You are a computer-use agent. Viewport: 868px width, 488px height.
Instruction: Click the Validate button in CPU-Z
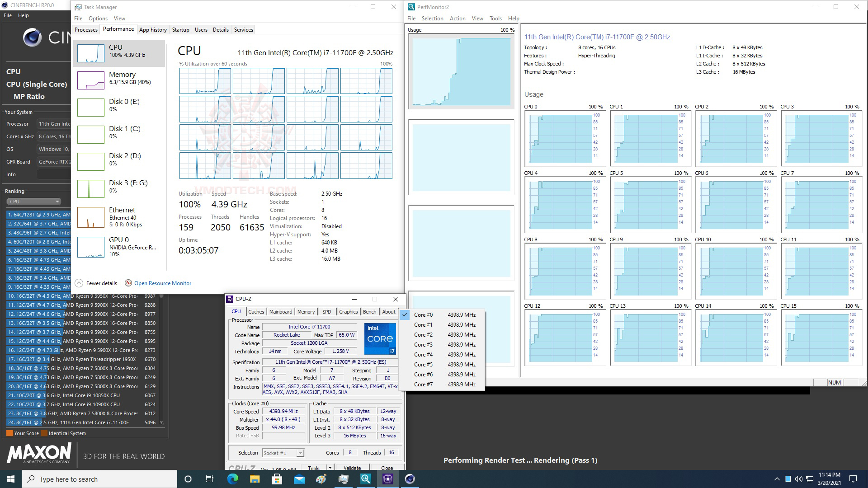tap(352, 468)
